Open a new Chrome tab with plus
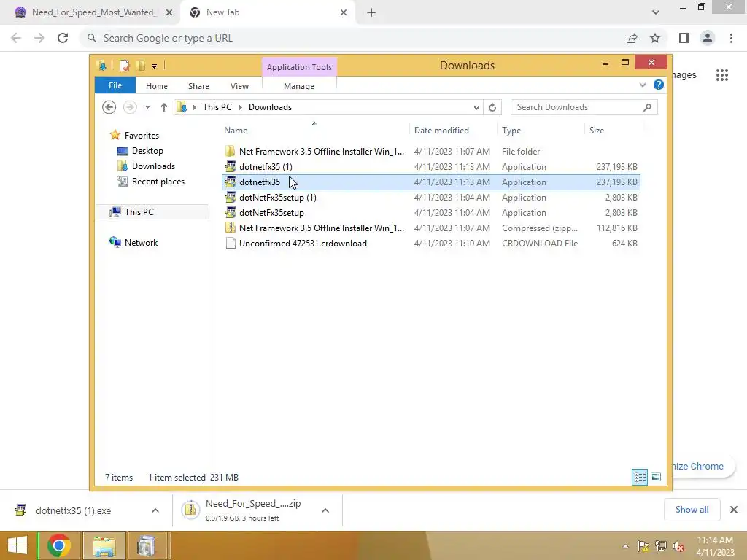The width and height of the screenshot is (747, 560). click(371, 13)
